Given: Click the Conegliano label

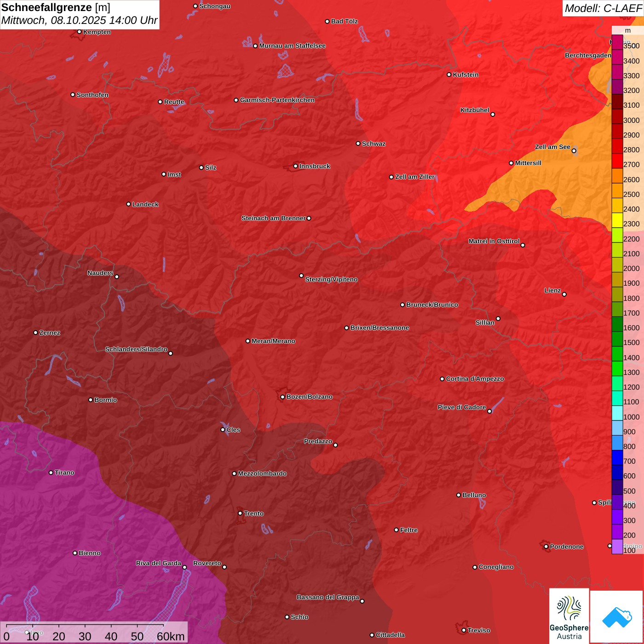Looking at the screenshot, I should pos(496,567).
